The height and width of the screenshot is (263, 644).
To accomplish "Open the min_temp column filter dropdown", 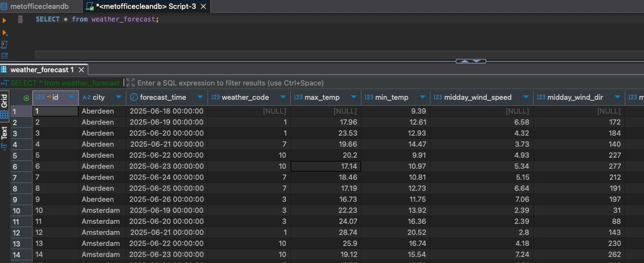I will pos(423,97).
